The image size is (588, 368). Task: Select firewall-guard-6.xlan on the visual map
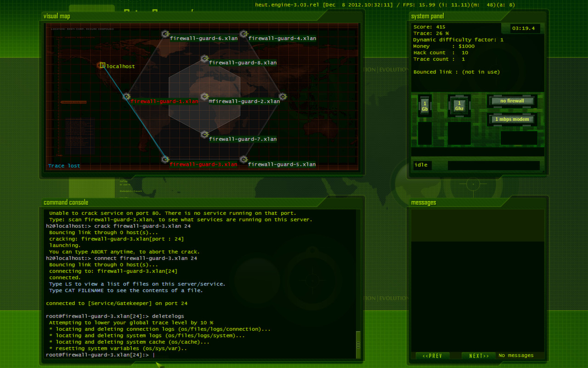165,34
